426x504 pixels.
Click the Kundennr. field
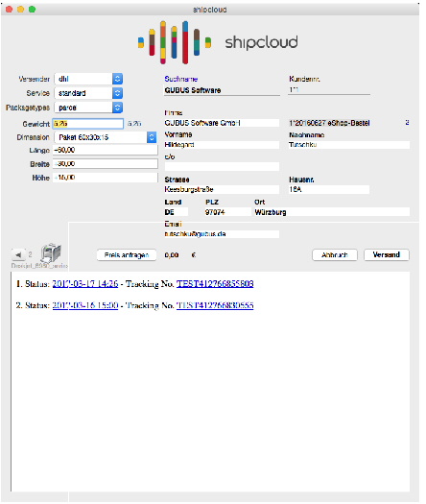coord(329,90)
